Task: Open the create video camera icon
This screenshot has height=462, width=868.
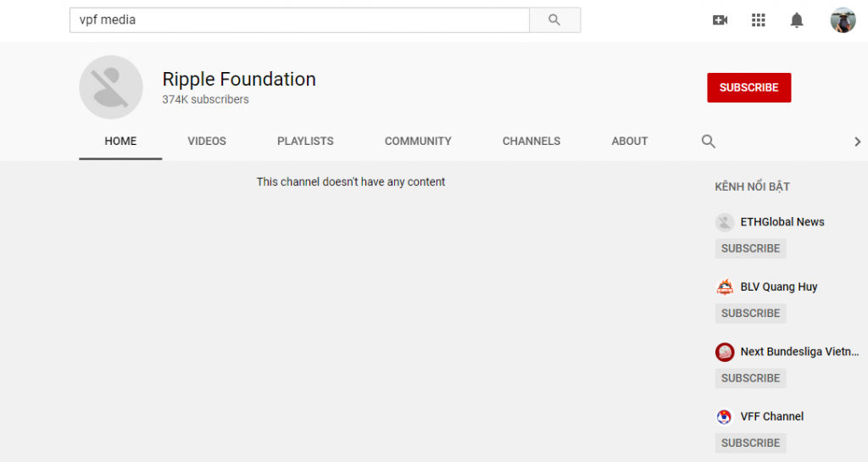Action: (x=720, y=20)
